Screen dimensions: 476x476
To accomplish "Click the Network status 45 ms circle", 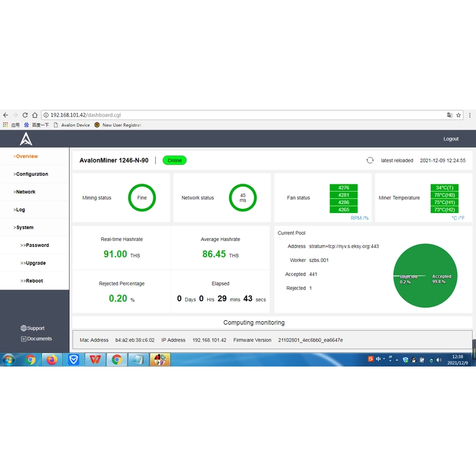I will 243,198.
